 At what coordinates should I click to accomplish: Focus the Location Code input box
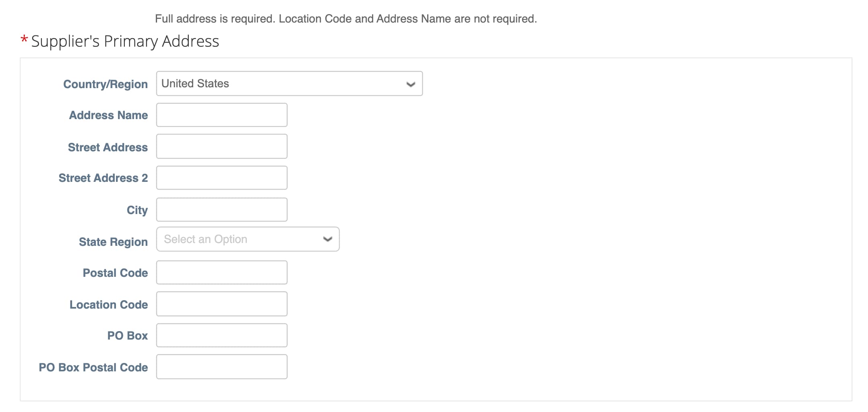pyautogui.click(x=221, y=304)
